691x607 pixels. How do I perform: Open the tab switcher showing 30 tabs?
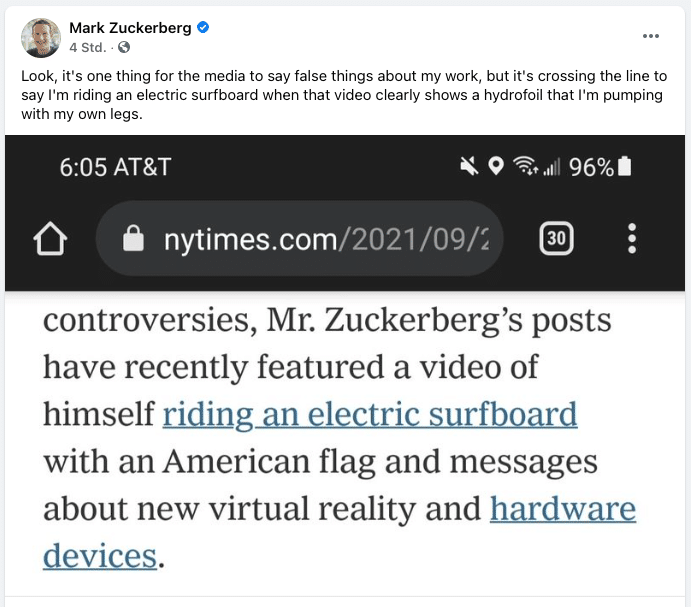tap(556, 238)
